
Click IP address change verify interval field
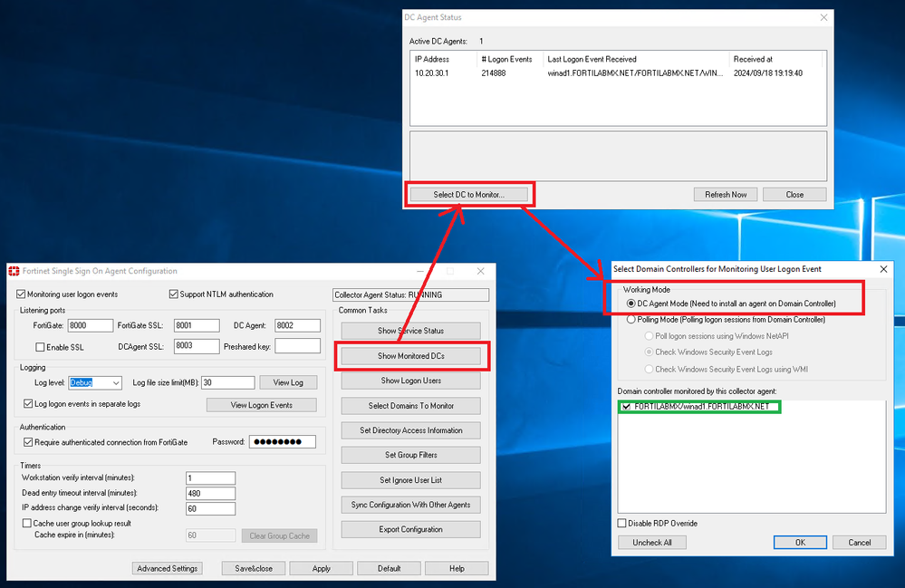coord(211,508)
